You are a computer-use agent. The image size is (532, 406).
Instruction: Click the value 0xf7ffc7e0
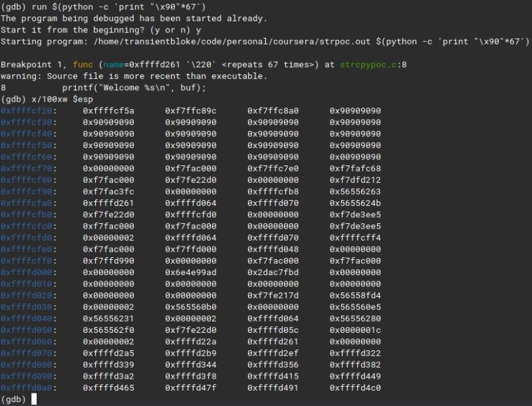coord(273,168)
